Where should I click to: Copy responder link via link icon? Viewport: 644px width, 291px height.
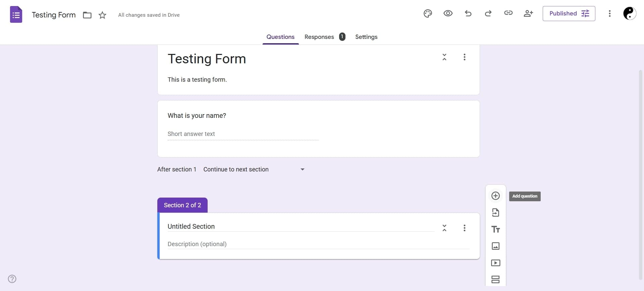[508, 13]
